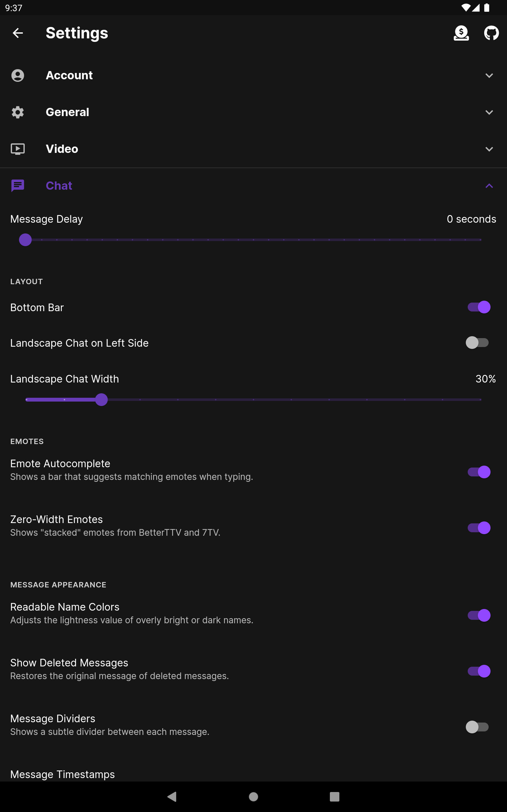Collapse the Chat section chevron

[x=489, y=186]
